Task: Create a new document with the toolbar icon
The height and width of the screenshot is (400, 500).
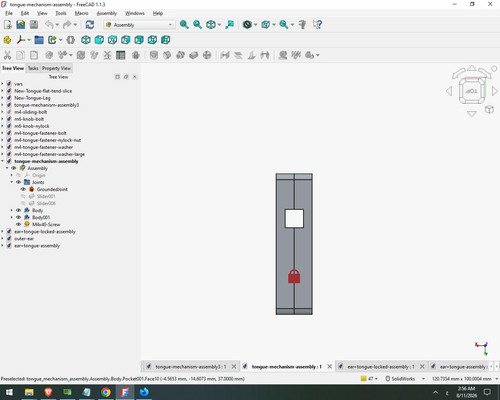Action: click(x=8, y=25)
